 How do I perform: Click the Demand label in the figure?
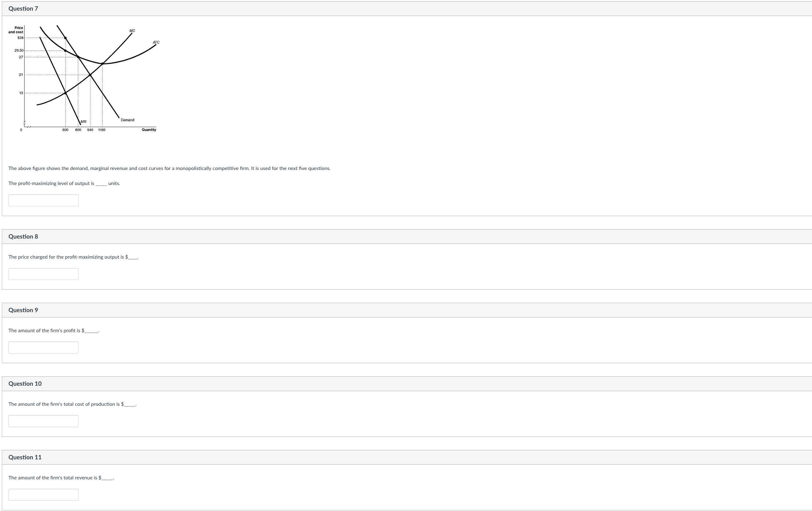pyautogui.click(x=128, y=120)
